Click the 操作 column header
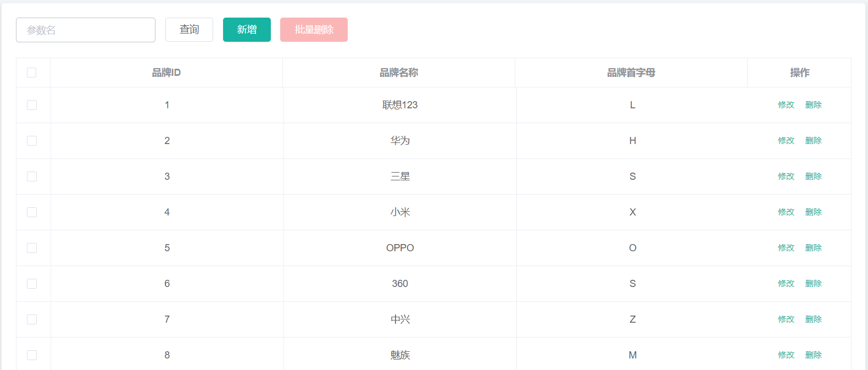This screenshot has width=868, height=370. click(799, 73)
